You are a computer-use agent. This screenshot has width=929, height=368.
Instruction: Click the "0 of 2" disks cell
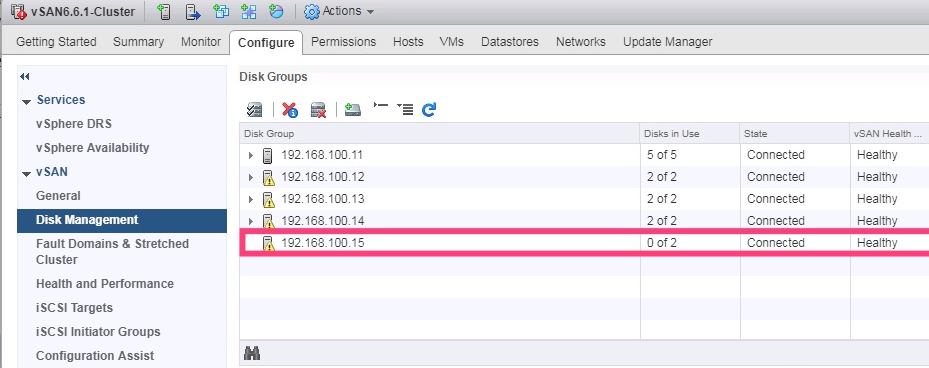point(662,243)
